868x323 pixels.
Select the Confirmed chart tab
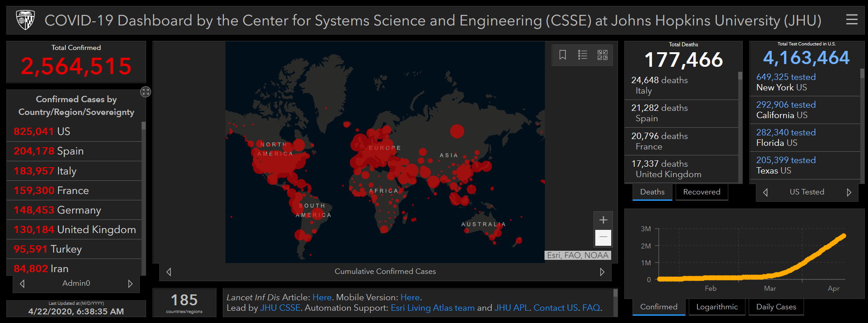click(x=659, y=307)
